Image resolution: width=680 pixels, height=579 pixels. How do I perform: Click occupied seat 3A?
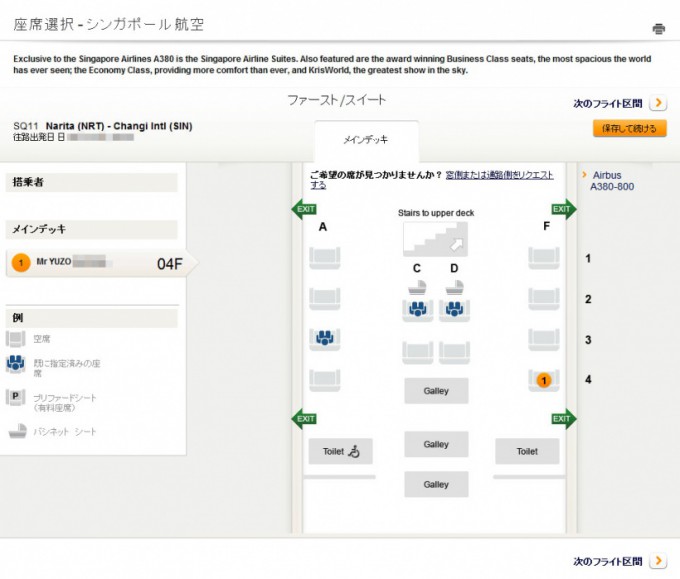click(324, 339)
